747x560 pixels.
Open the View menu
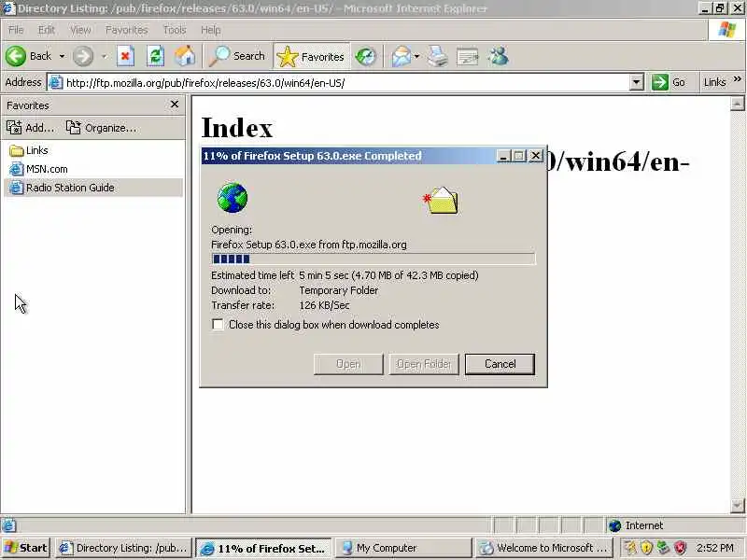80,30
